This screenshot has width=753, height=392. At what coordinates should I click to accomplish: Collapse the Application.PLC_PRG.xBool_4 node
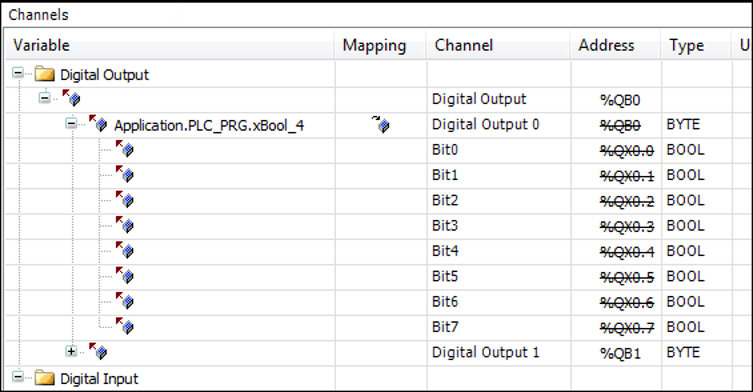click(71, 124)
